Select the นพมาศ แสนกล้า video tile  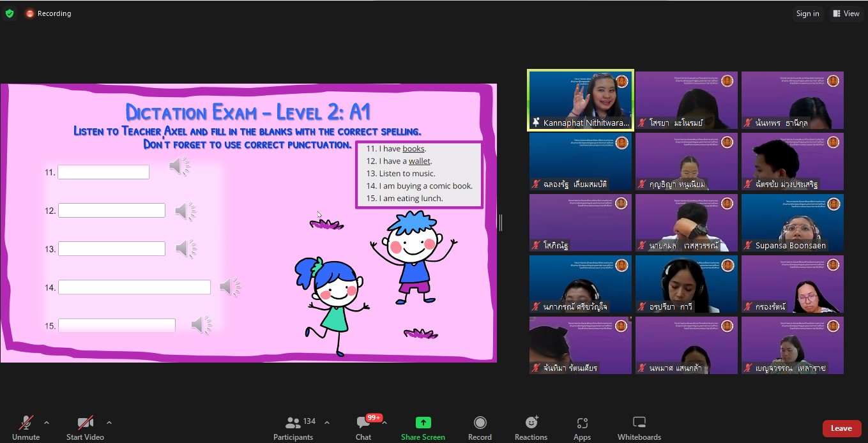click(686, 345)
